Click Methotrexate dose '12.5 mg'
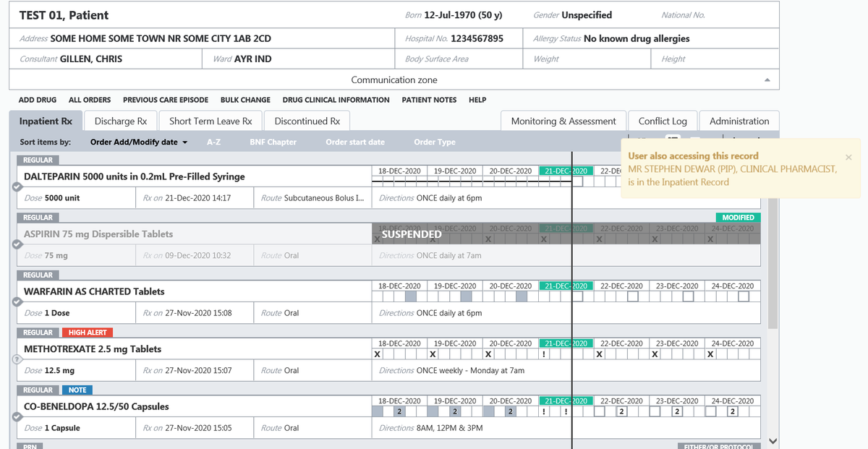 point(59,371)
